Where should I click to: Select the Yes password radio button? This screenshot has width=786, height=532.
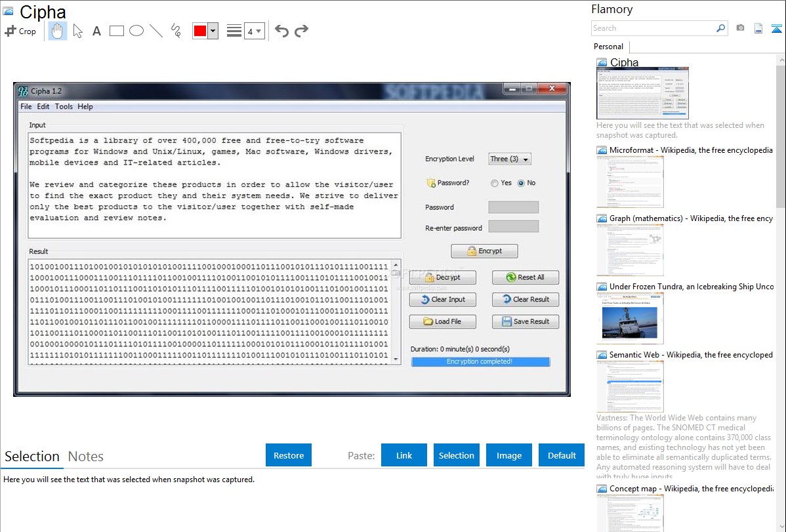pos(494,183)
